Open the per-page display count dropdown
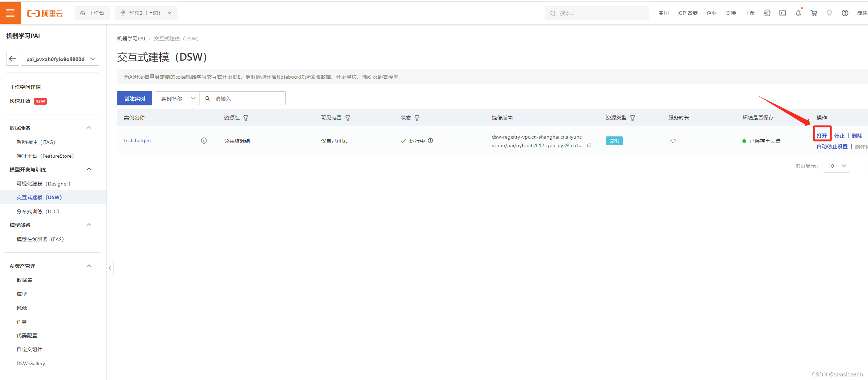Image resolution: width=868 pixels, height=380 pixels. (x=836, y=166)
